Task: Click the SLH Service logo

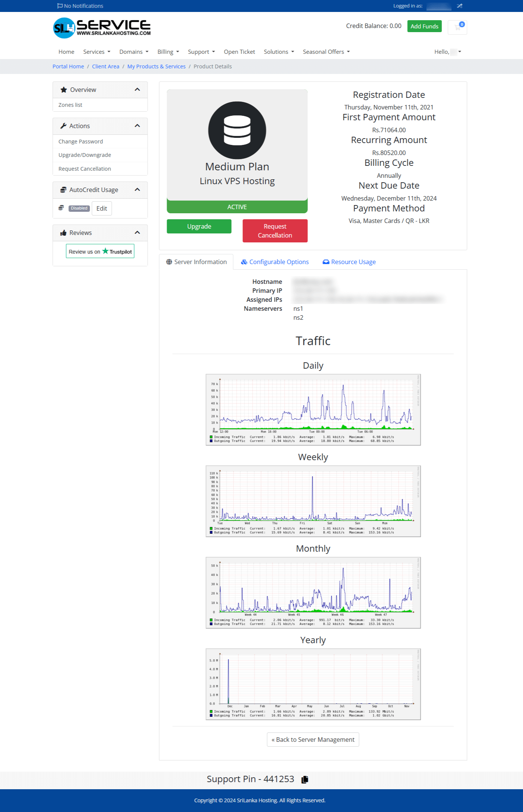Action: 102,28
